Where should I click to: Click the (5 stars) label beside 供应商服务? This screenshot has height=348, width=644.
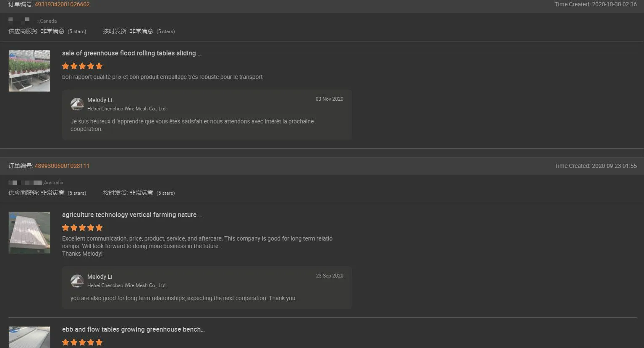[x=77, y=31]
